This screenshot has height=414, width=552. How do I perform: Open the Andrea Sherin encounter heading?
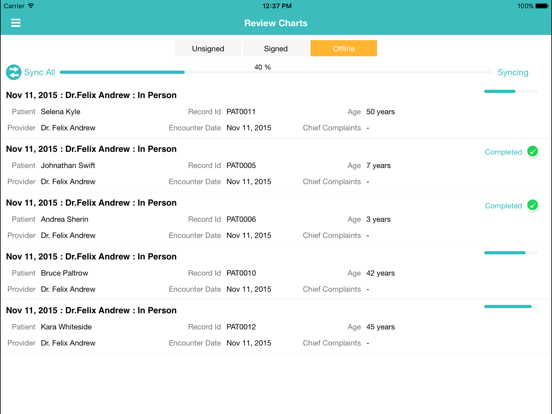pyautogui.click(x=91, y=203)
